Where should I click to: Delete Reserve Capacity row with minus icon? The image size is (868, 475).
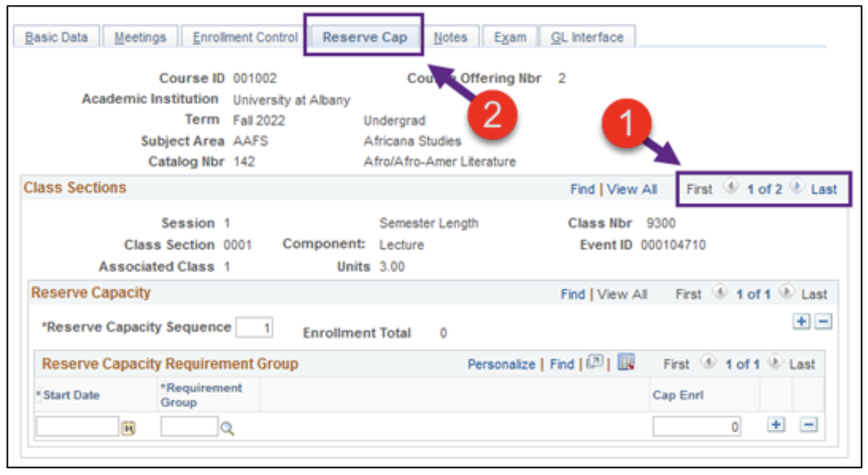823,322
